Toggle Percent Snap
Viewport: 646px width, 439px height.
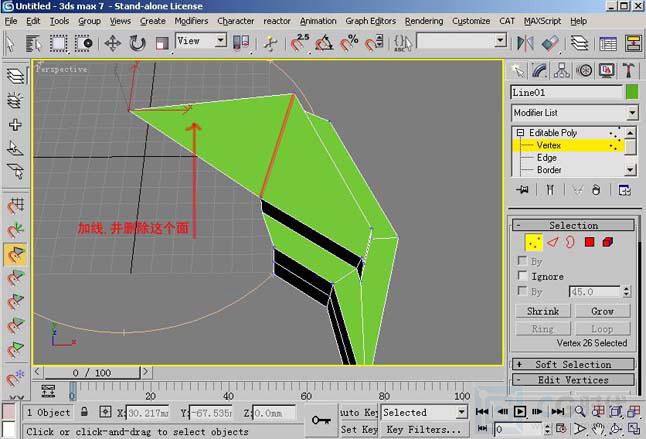(349, 43)
